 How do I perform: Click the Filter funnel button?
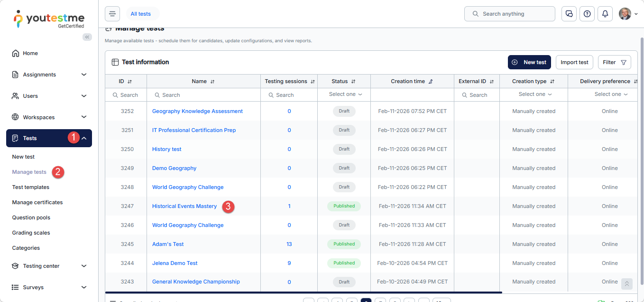(x=615, y=62)
